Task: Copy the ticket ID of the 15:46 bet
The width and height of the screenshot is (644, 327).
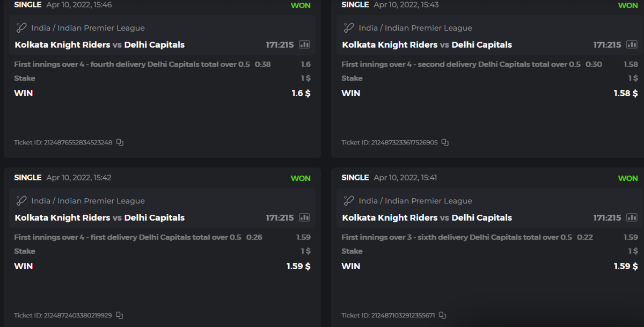Action: (120, 142)
